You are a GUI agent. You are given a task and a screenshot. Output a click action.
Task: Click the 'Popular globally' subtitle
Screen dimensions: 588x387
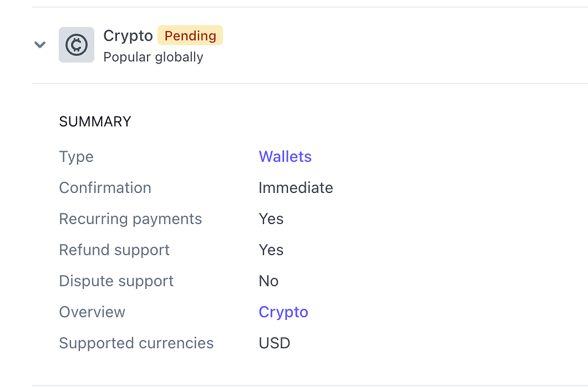tap(153, 57)
